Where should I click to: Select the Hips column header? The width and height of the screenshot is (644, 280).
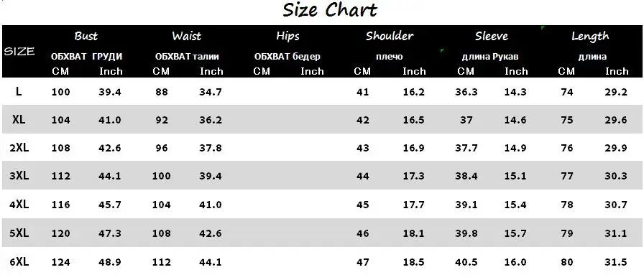click(x=287, y=37)
